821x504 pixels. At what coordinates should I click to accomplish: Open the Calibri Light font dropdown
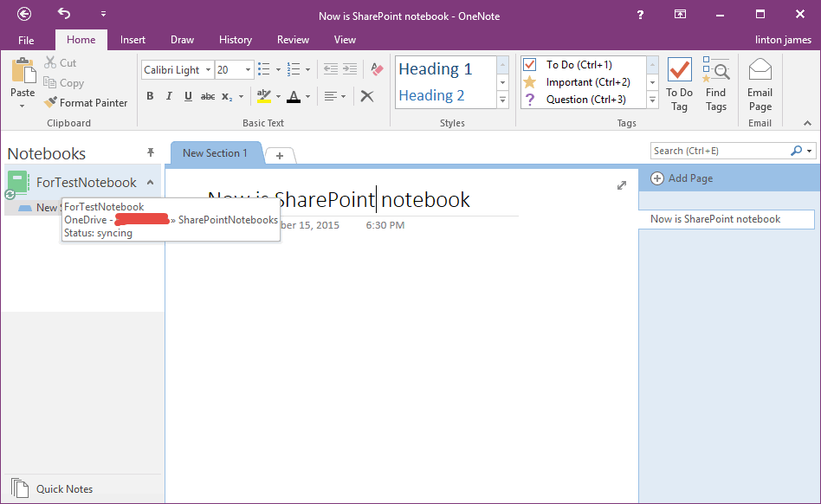208,69
